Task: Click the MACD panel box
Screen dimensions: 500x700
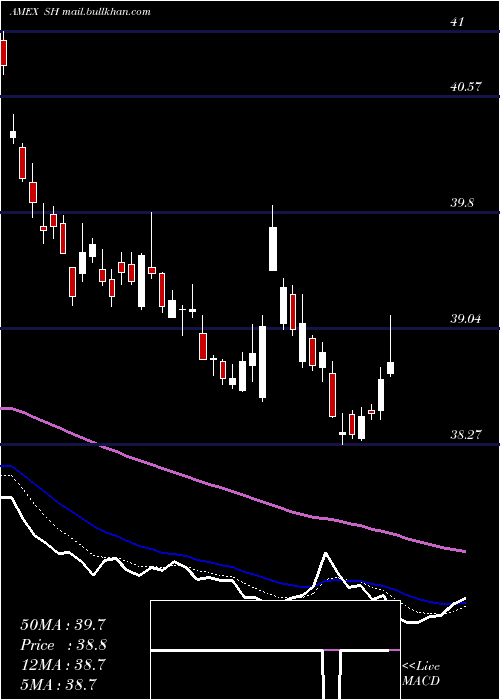Action: [x=275, y=650]
